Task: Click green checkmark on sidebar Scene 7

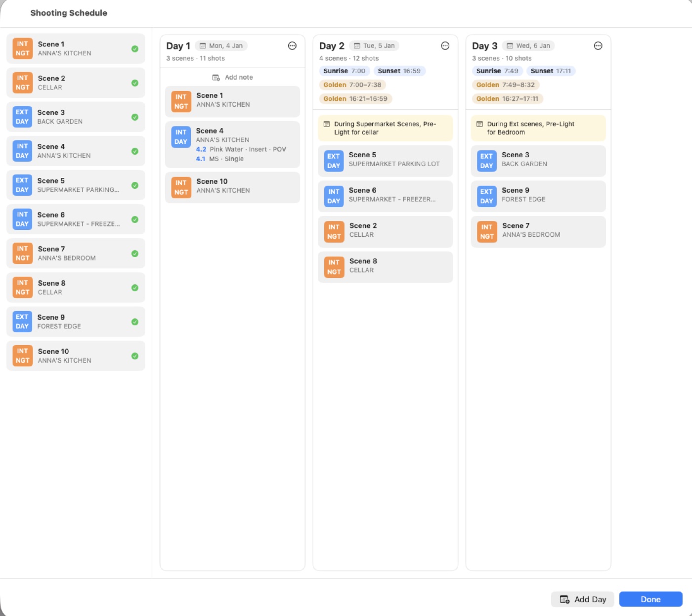Action: click(135, 254)
